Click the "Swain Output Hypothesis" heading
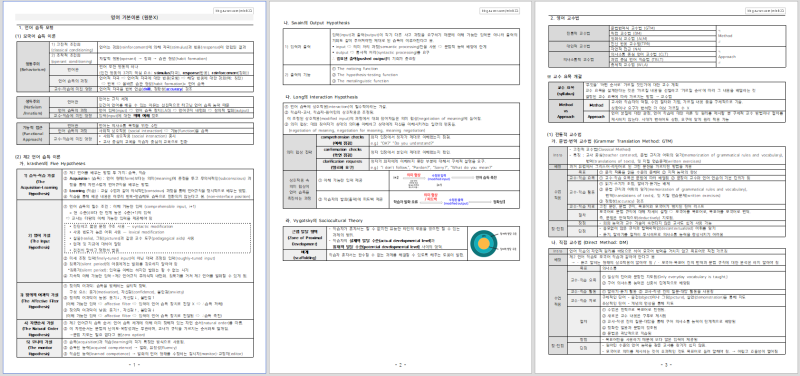Image resolution: width=800 pixels, height=376 pixels. 316,22
